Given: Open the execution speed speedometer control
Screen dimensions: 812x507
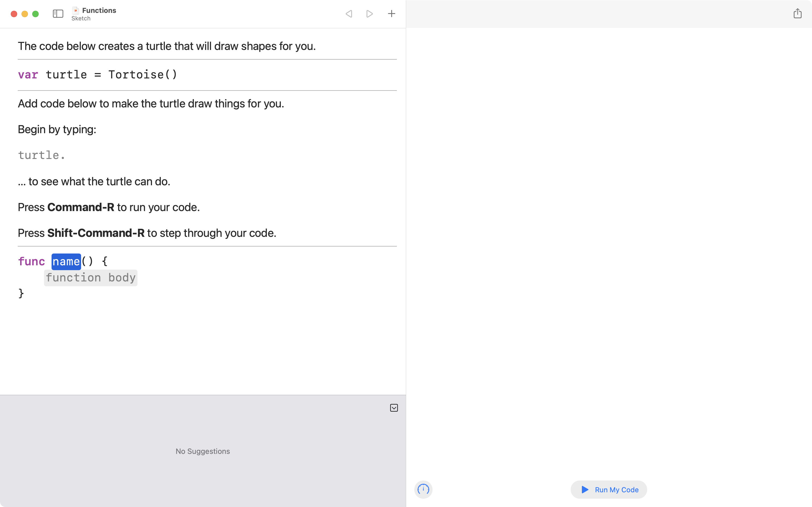Looking at the screenshot, I should coord(423,490).
